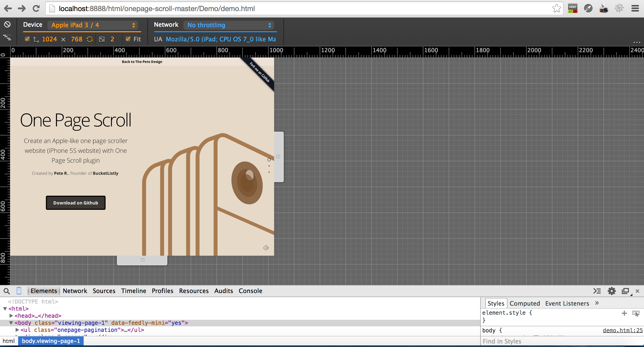644x347 pixels.
Task: Switch to the Network tab in DevTools
Action: pyautogui.click(x=75, y=291)
